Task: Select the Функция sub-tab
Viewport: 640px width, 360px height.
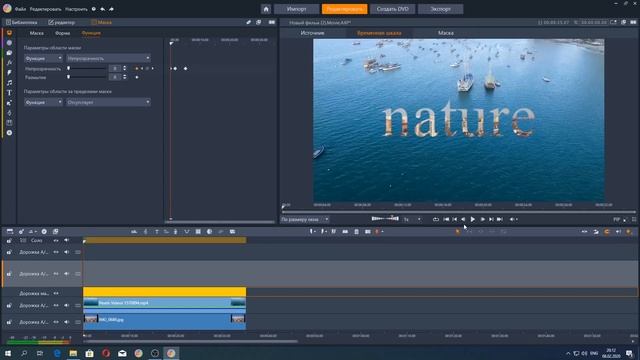Action: 91,33
